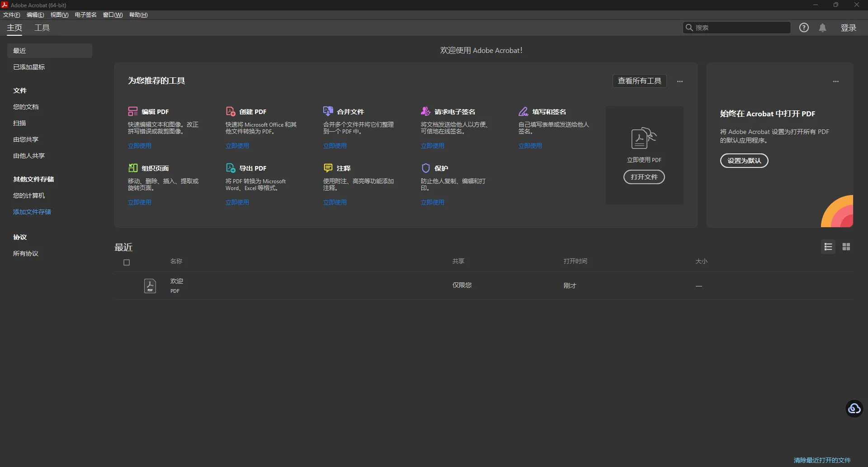Screen dimensions: 868x467
Task: Sort by the 大小 column header
Action: [x=701, y=261]
